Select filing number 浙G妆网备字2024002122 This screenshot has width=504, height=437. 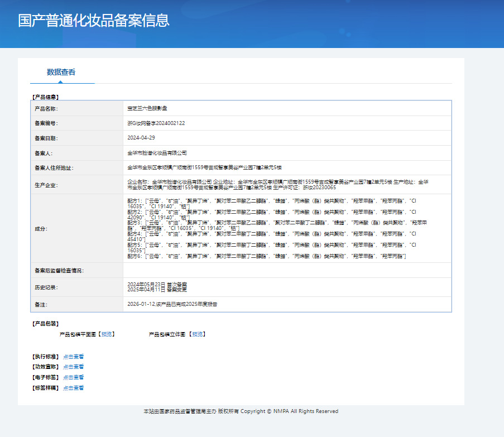(156, 123)
